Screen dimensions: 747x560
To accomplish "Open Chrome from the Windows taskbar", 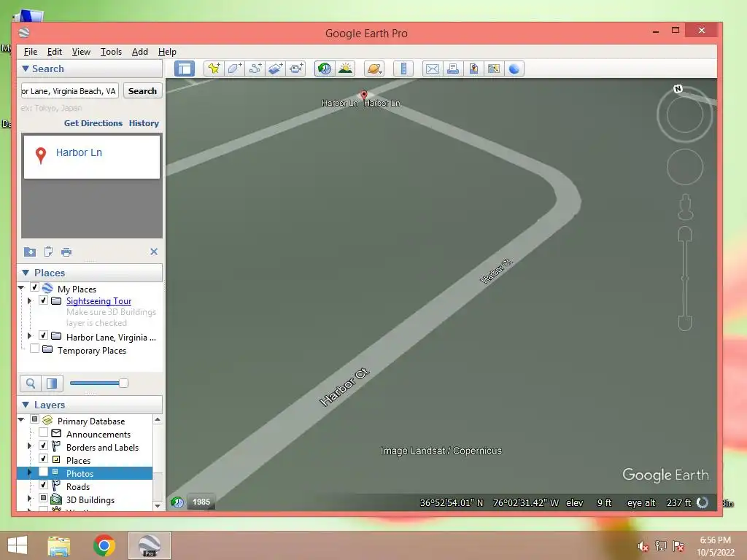I will [104, 545].
